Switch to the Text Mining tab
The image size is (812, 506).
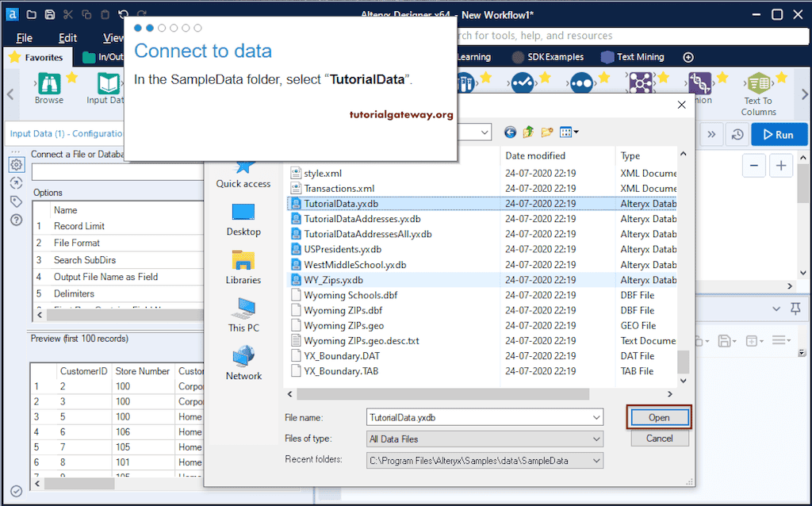[x=633, y=57]
